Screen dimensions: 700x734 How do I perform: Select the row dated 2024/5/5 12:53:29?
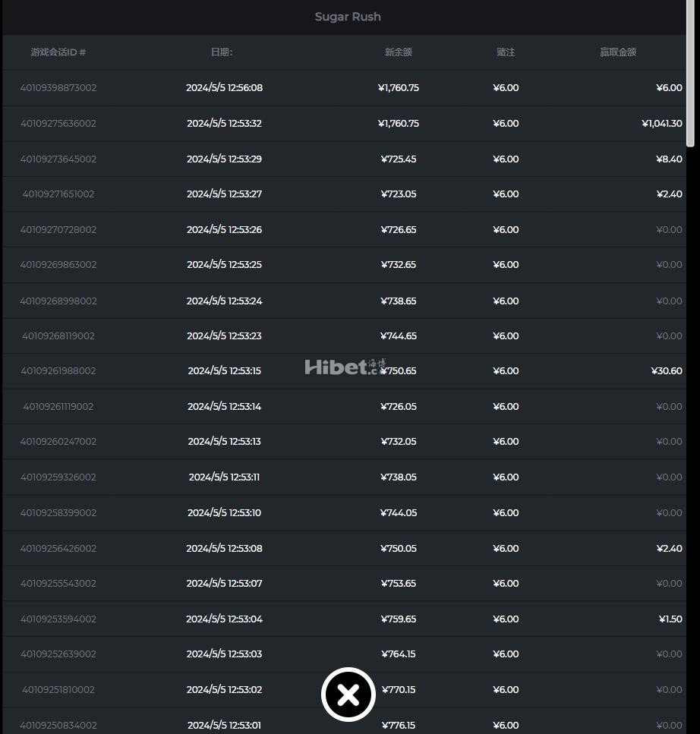point(344,159)
